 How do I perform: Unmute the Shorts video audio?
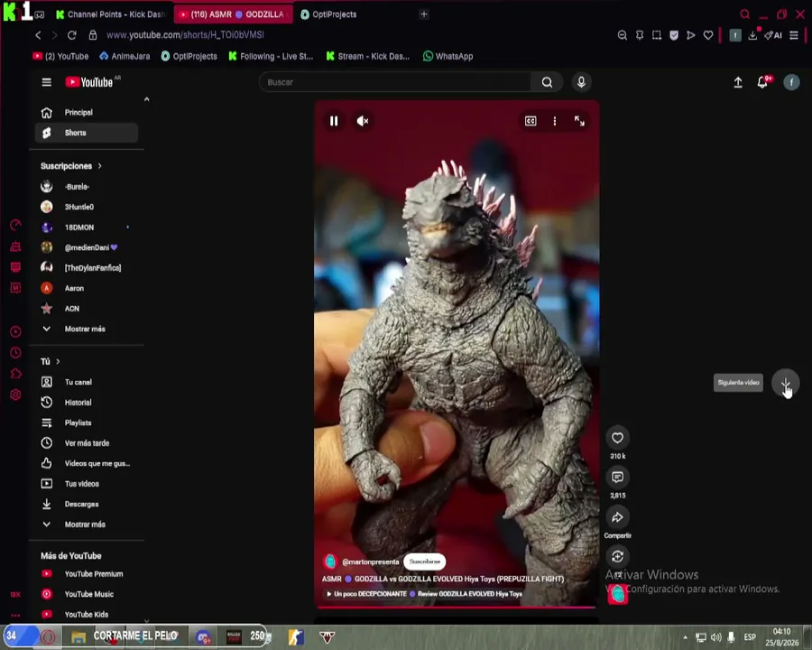click(x=363, y=121)
